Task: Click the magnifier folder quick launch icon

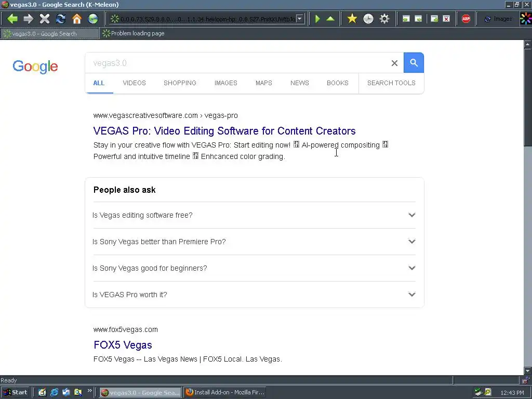Action: pyautogui.click(x=78, y=393)
